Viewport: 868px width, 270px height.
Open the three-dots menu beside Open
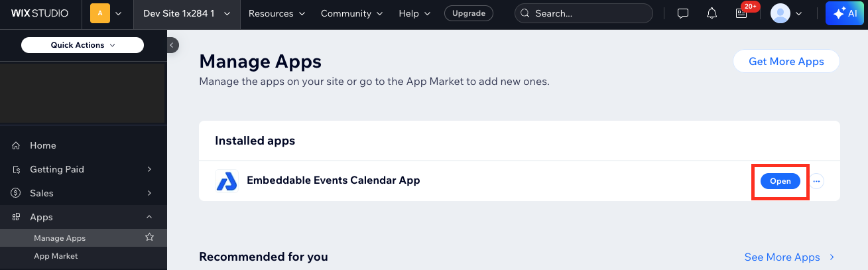[x=816, y=181]
